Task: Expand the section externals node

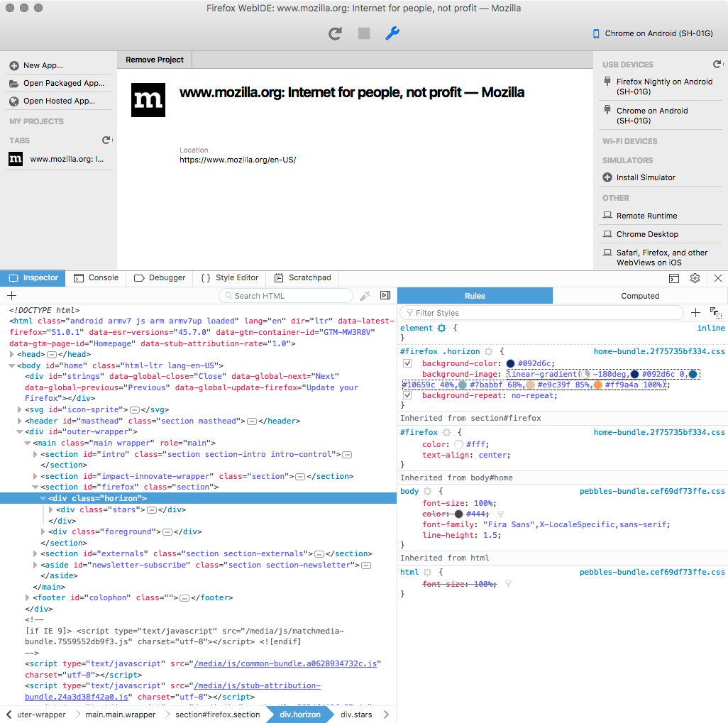Action: (x=35, y=553)
